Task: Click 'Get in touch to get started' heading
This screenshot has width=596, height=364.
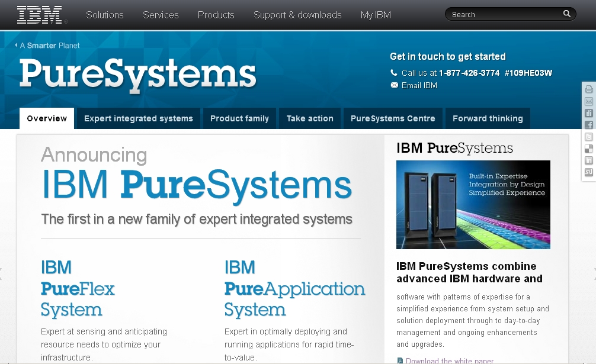Action: coord(448,57)
